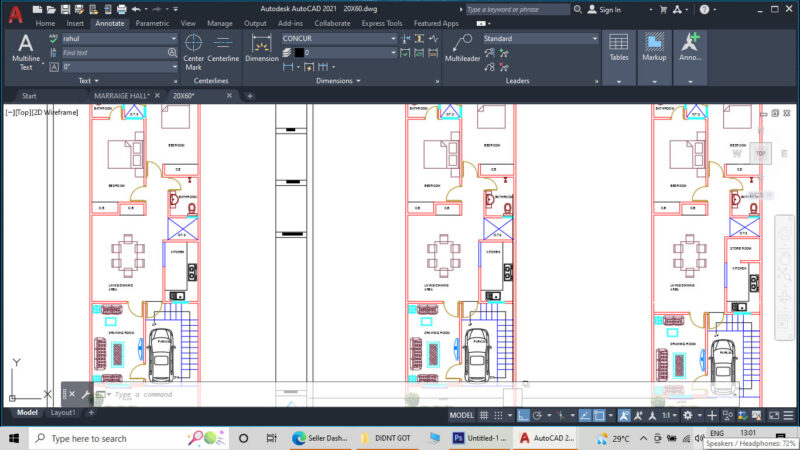The image size is (800, 450).
Task: Click the Quick Dimension lightning icon
Action: (x=309, y=67)
